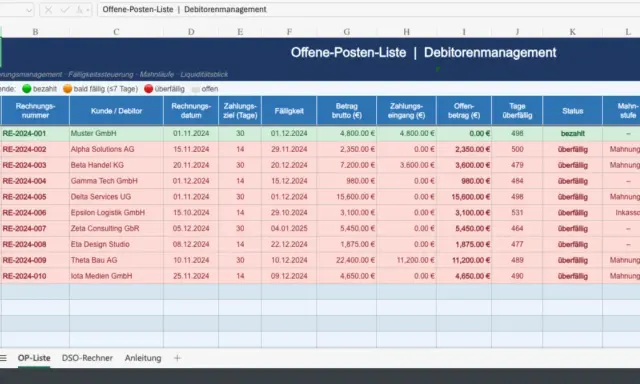
Task: Select payment received 4,800.00 € cell
Action: (x=407, y=133)
